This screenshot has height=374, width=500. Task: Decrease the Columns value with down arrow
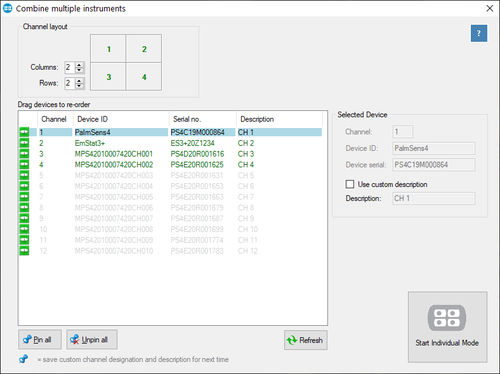coord(79,70)
